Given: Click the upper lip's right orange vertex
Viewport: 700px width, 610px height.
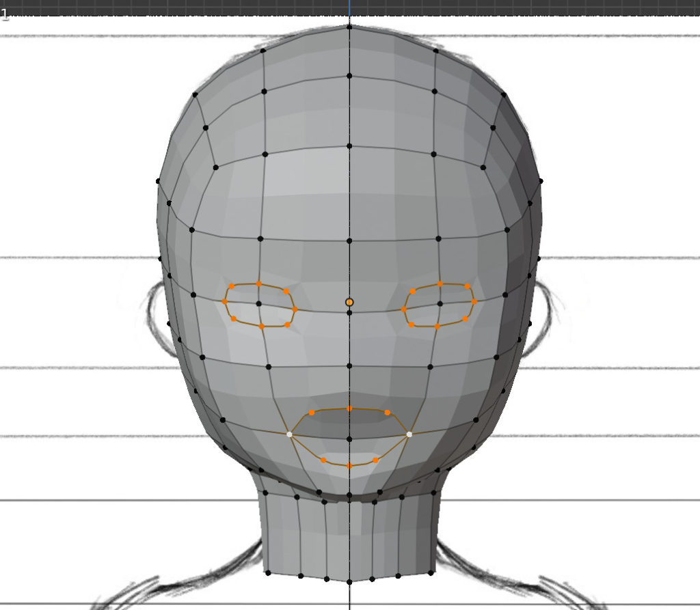Looking at the screenshot, I should [x=388, y=413].
